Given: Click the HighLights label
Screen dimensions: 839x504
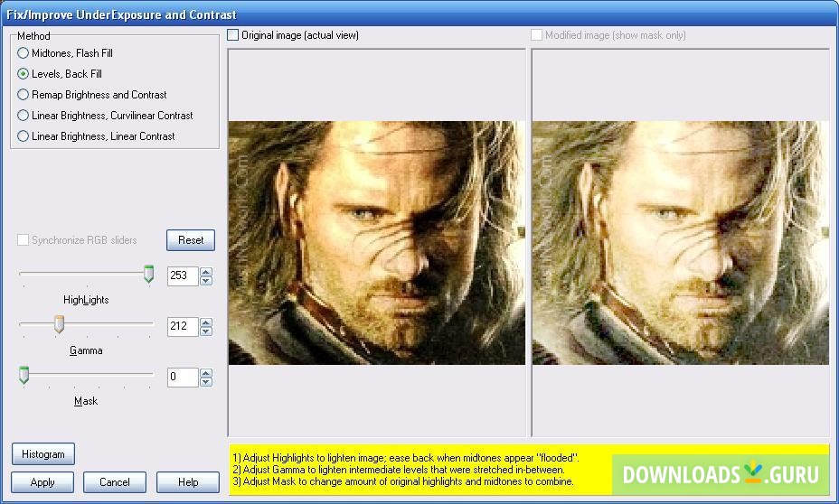Looking at the screenshot, I should pos(86,300).
